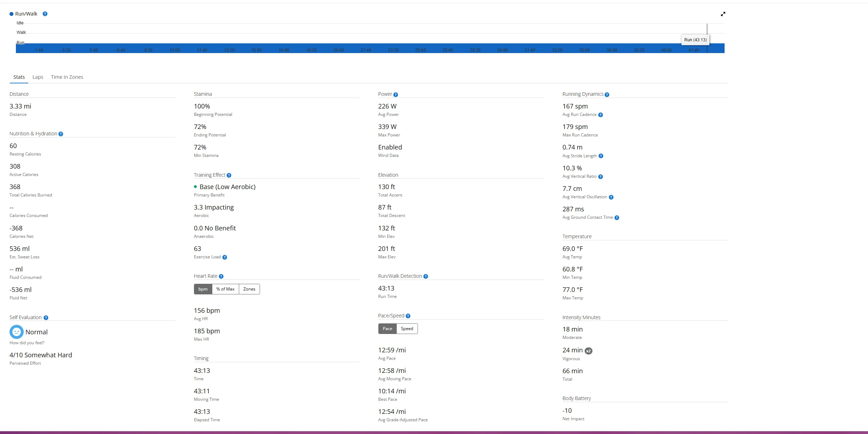This screenshot has height=434, width=868.
Task: Open the Exercise Load help icon
Action: [x=225, y=257]
